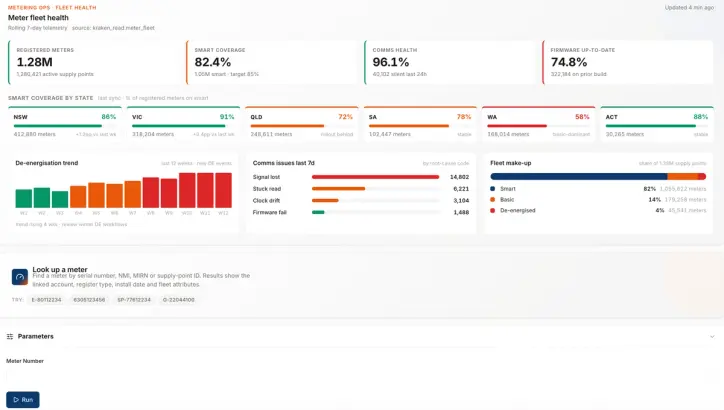724x410 pixels.
Task: Pick the SP-77612234 sample chip
Action: pos(134,300)
